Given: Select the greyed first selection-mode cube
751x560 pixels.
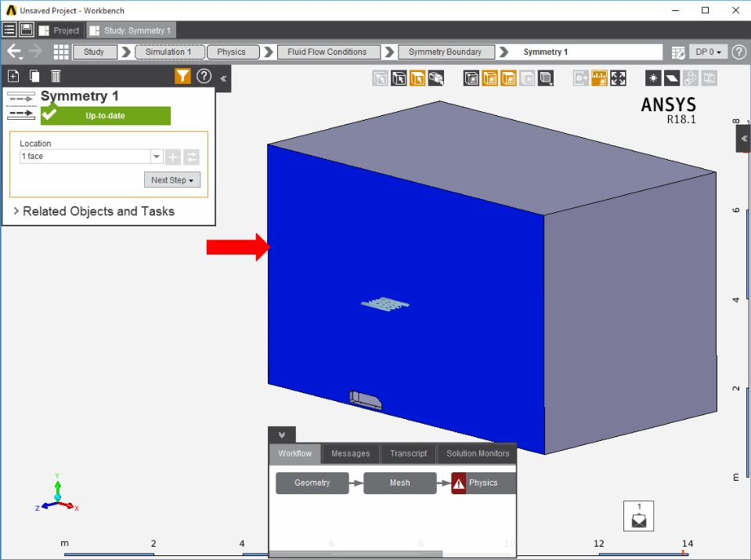Looking at the screenshot, I should 381,78.
